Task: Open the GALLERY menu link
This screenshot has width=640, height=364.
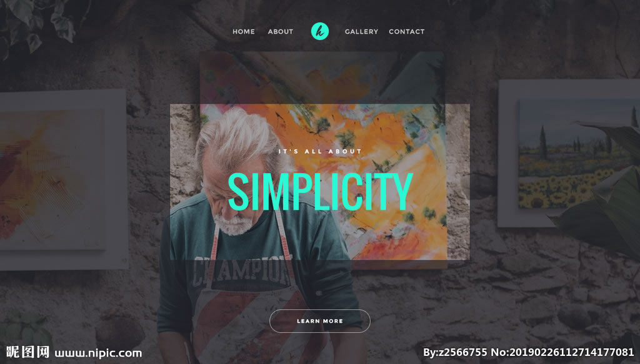Action: pos(361,31)
